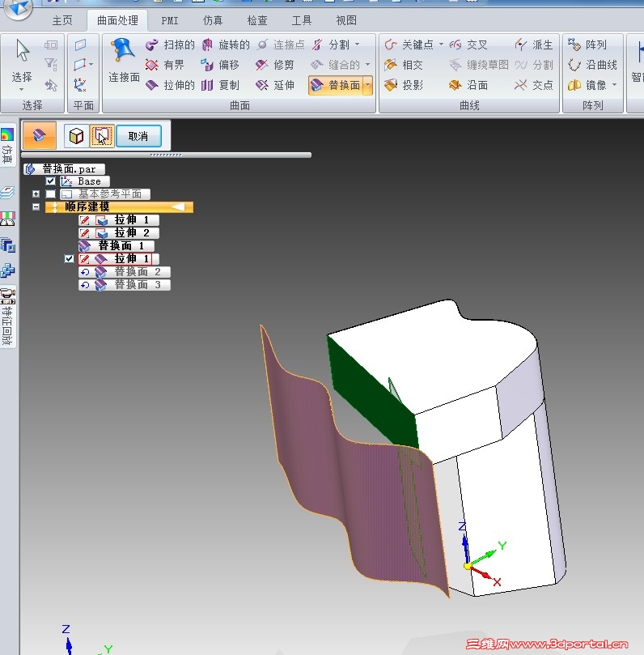
Task: Click the 修剪 trim surface command
Action: (275, 65)
